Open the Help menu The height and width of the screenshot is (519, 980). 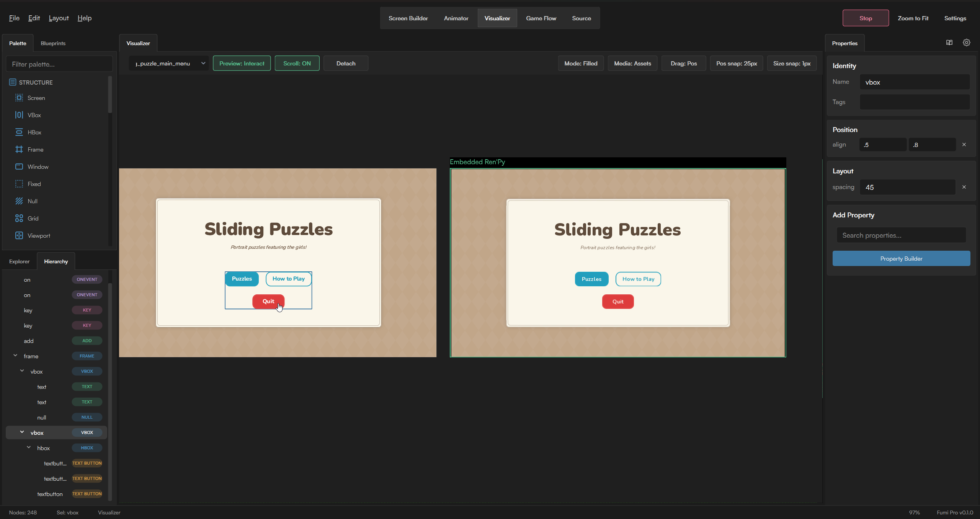[x=84, y=18]
